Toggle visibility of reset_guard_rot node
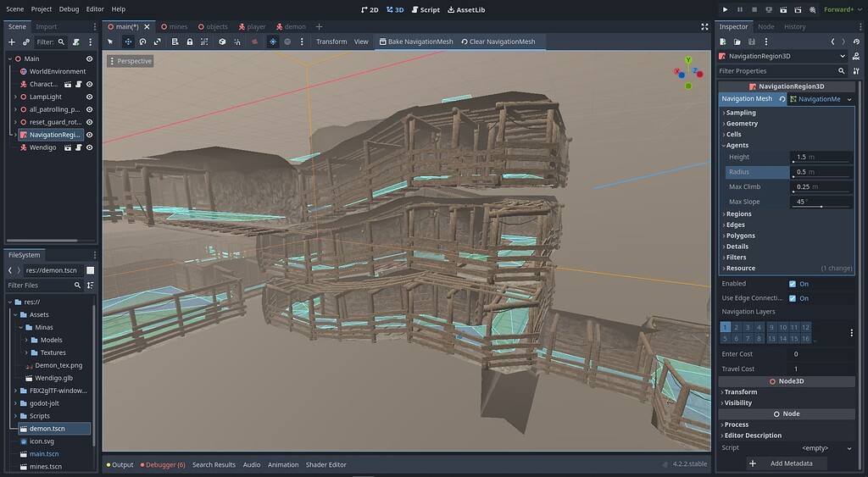Viewport: 868px width, 477px height. coord(89,122)
